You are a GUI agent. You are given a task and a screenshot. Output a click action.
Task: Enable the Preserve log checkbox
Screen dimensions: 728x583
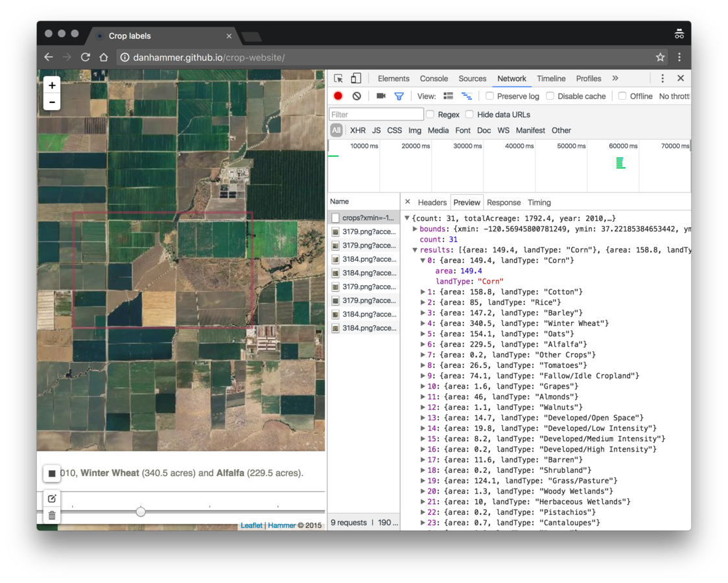489,96
